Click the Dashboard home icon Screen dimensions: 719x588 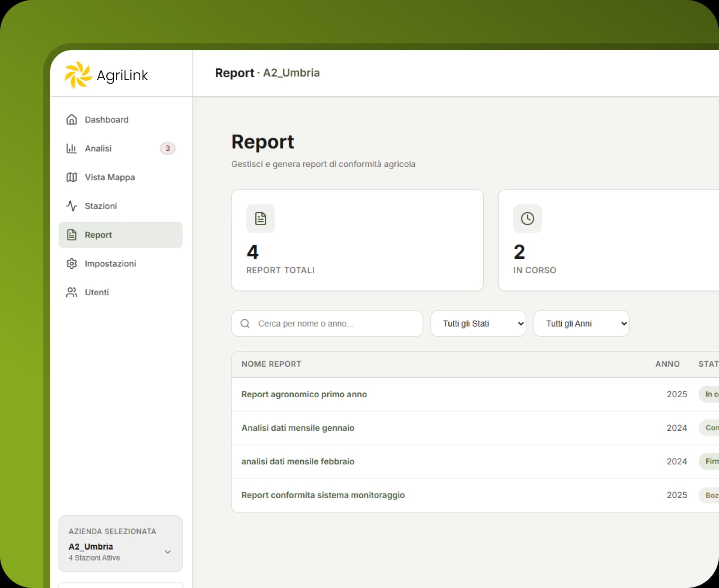pyautogui.click(x=71, y=119)
